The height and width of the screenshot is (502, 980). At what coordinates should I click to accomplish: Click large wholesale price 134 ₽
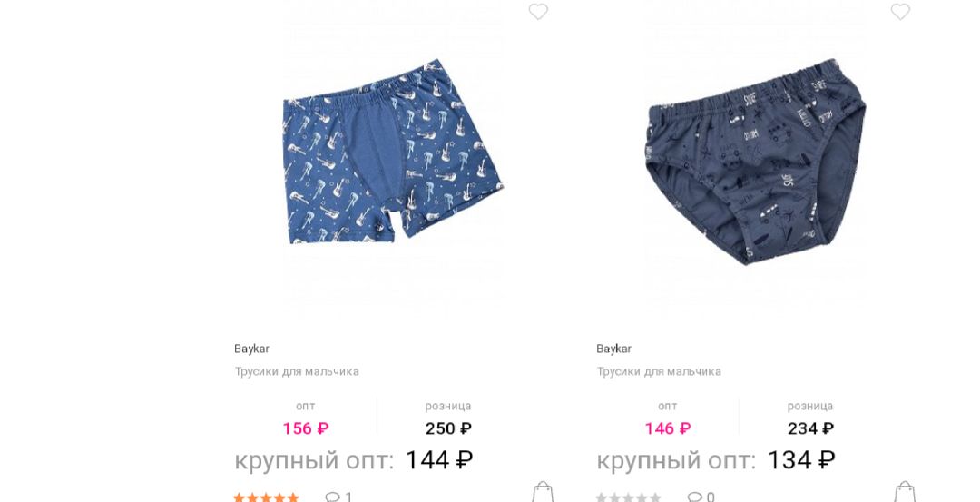click(x=800, y=461)
